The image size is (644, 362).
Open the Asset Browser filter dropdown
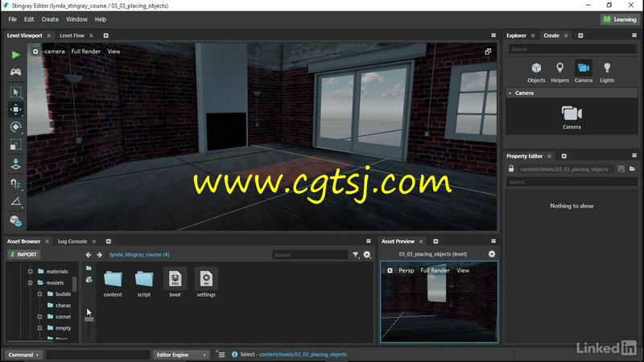click(x=356, y=255)
